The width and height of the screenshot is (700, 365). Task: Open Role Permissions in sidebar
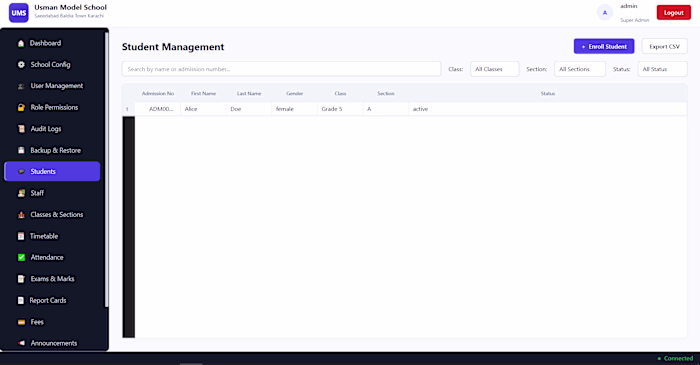pyautogui.click(x=52, y=108)
